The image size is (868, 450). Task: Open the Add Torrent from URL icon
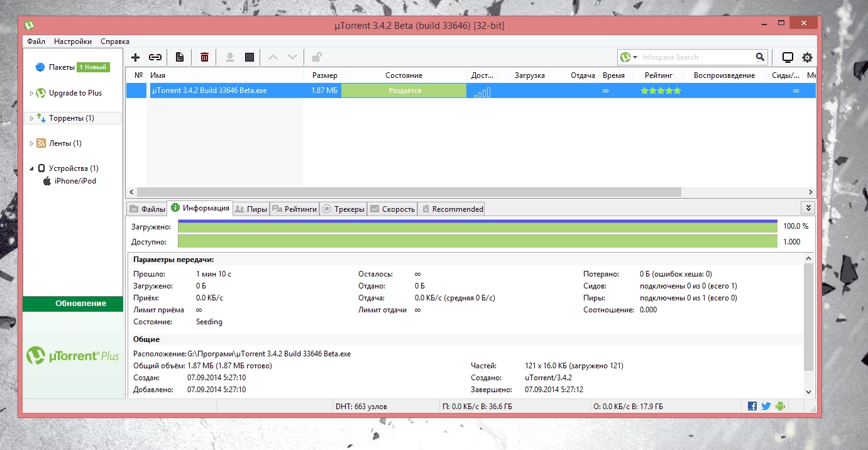tap(155, 57)
